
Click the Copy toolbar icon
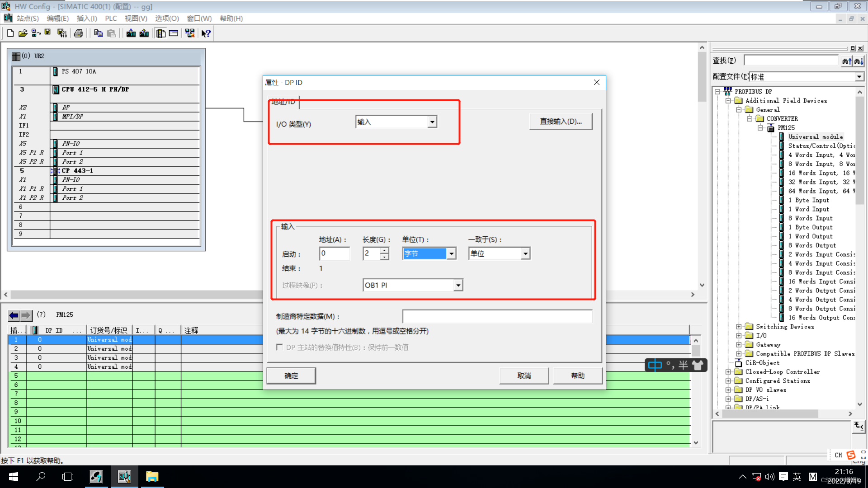pyautogui.click(x=98, y=33)
